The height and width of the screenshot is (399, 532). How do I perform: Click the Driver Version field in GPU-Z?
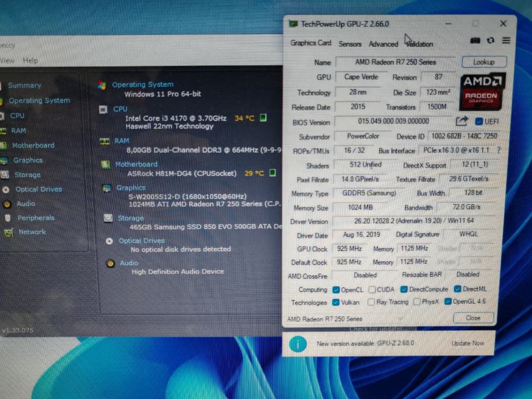point(414,221)
